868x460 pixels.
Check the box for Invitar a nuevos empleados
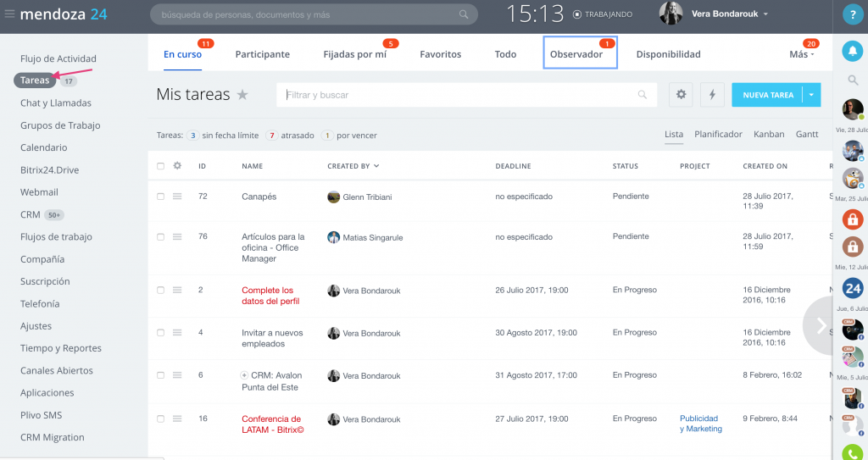click(160, 333)
